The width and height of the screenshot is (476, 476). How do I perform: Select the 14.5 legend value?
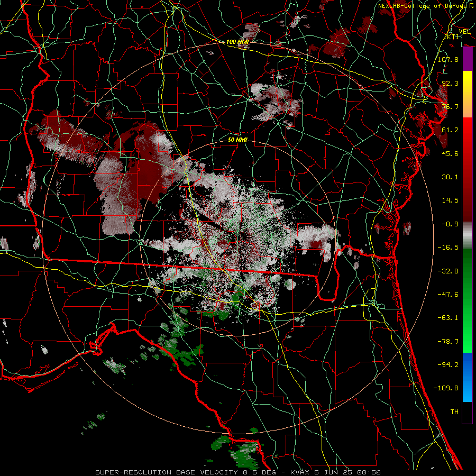point(450,200)
